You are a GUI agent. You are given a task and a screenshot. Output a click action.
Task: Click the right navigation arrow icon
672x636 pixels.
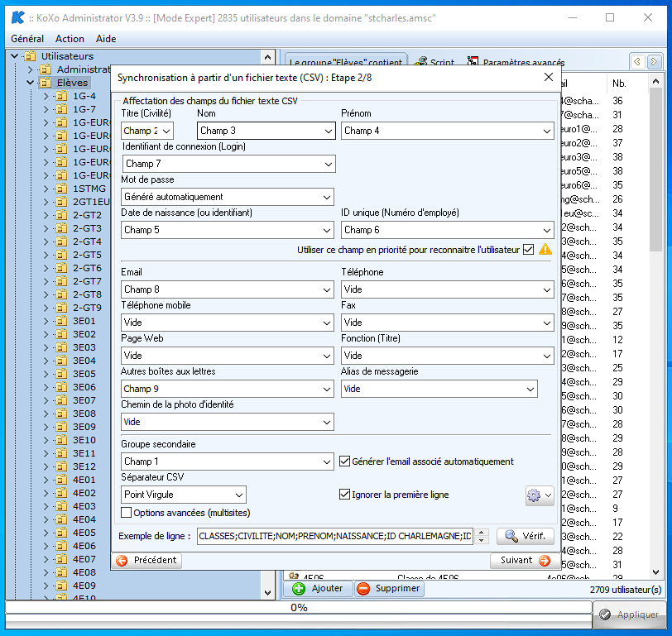point(654,62)
